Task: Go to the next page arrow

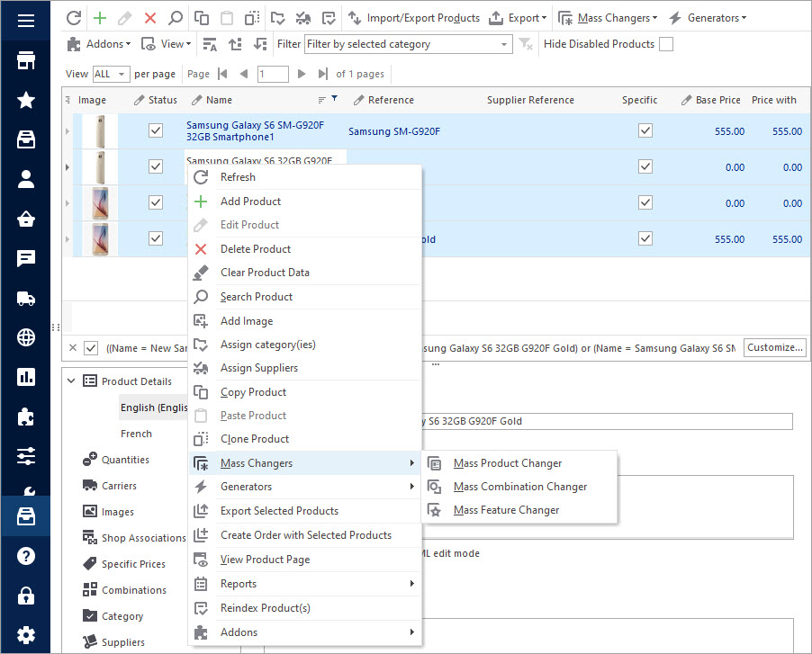Action: click(302, 74)
